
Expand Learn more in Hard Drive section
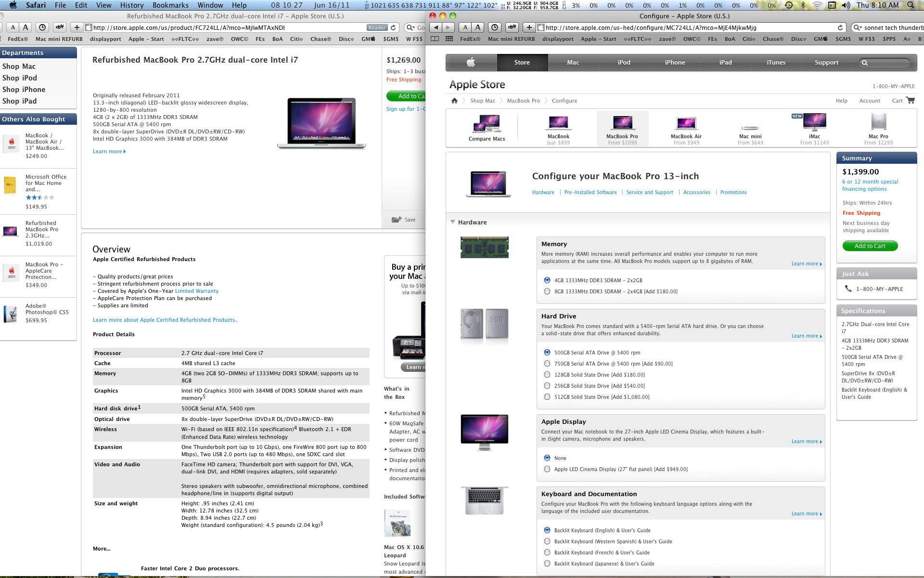click(807, 336)
